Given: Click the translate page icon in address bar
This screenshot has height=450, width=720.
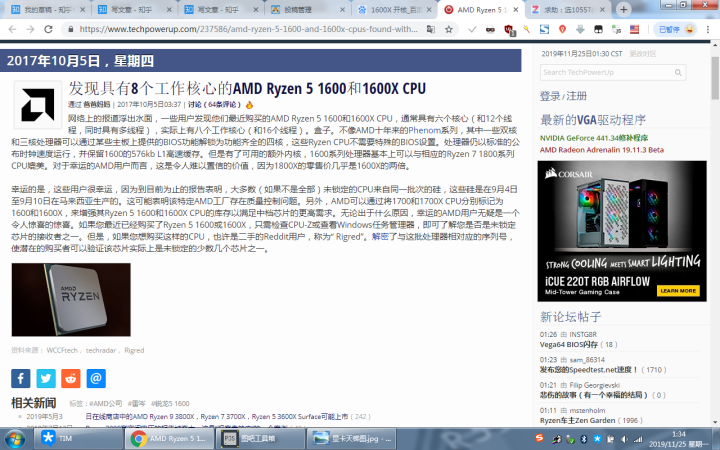Looking at the screenshot, I should tap(431, 29).
